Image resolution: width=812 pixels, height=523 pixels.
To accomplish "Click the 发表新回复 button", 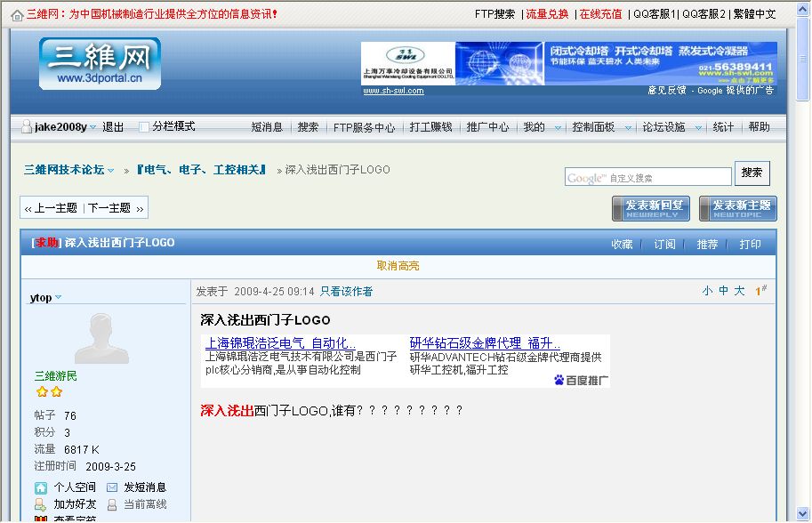I will pos(650,208).
